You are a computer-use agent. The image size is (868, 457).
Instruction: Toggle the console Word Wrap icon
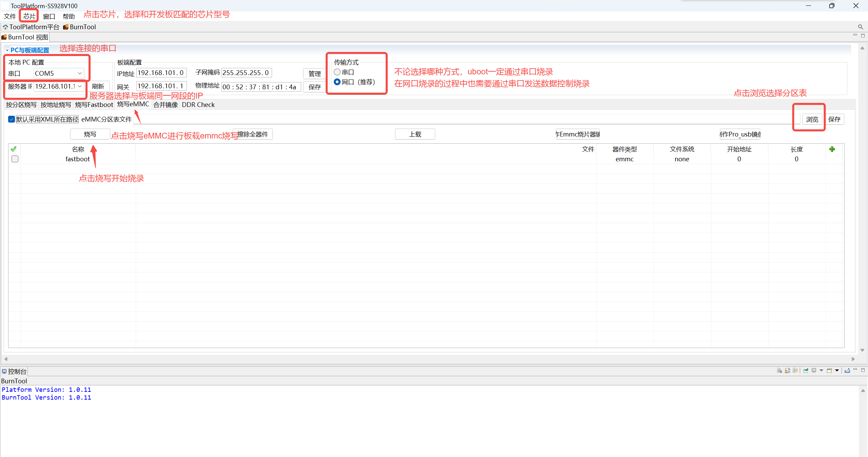[795, 370]
